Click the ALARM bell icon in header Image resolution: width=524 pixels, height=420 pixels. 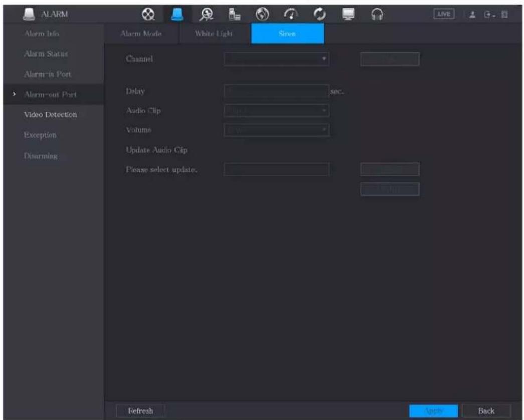coord(29,14)
